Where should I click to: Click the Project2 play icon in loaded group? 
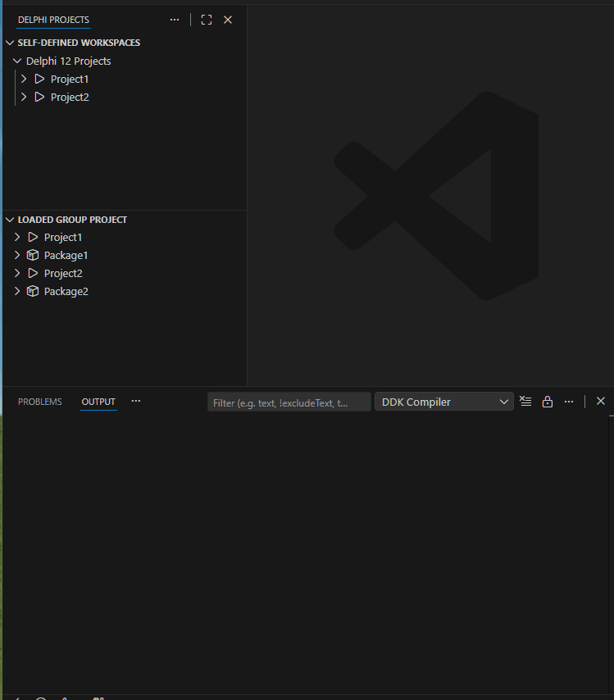click(x=33, y=273)
